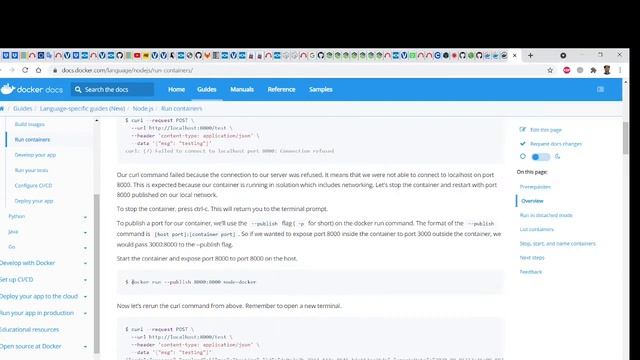The image size is (640, 360).
Task: Expand the Python sidebar section
Action: [x=85, y=217]
